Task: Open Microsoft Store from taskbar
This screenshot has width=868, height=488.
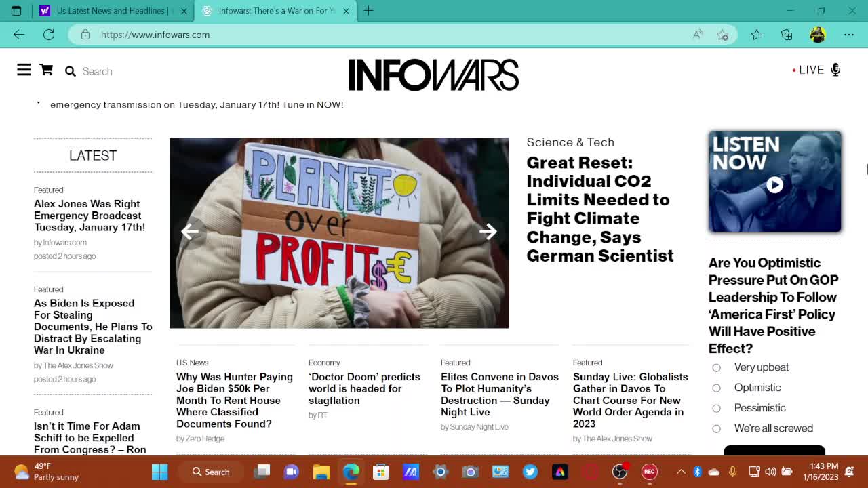Action: (x=381, y=472)
